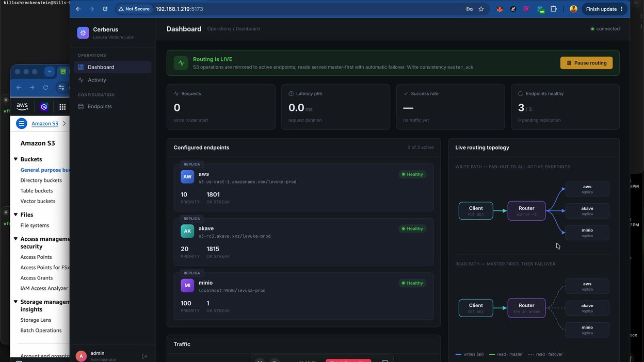Click the MI avatar icon of minio endpoint

pyautogui.click(x=187, y=286)
